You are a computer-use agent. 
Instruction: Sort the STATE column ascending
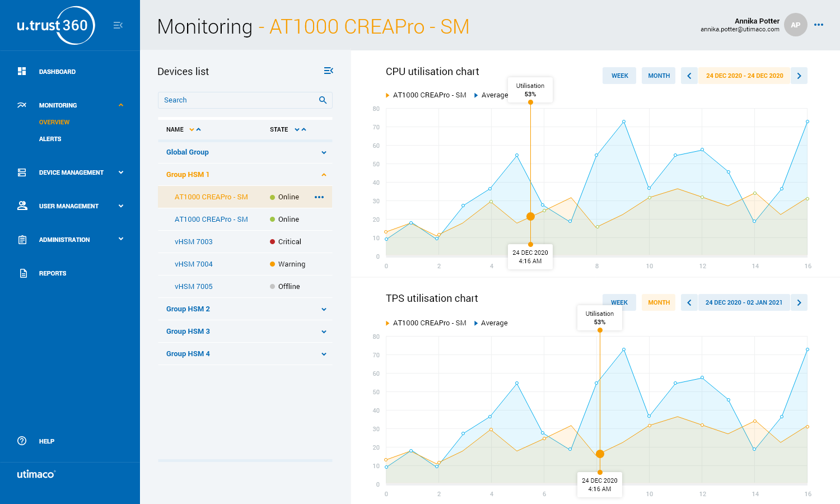(304, 129)
